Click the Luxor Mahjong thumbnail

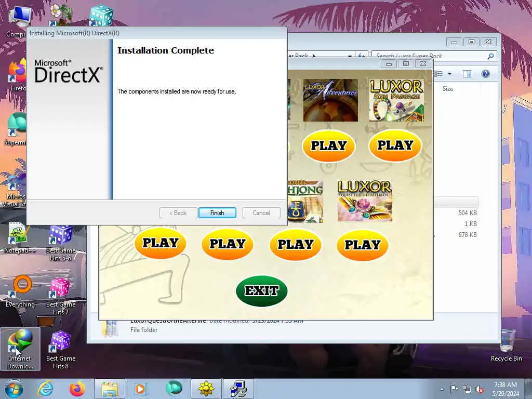click(x=305, y=201)
